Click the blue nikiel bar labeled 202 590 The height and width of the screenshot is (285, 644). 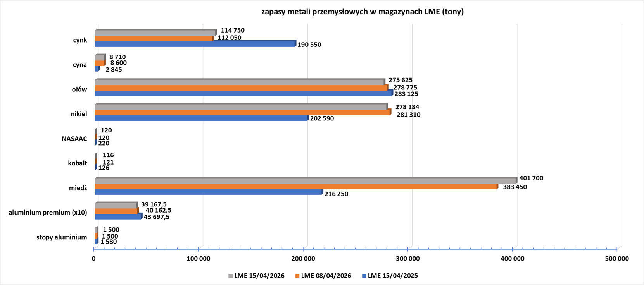point(201,118)
